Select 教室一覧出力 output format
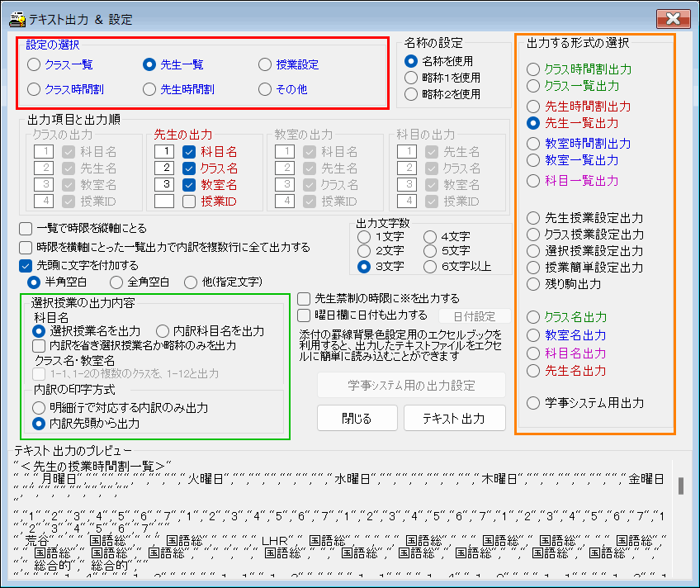Viewport: 700px width, 588px height. (533, 160)
